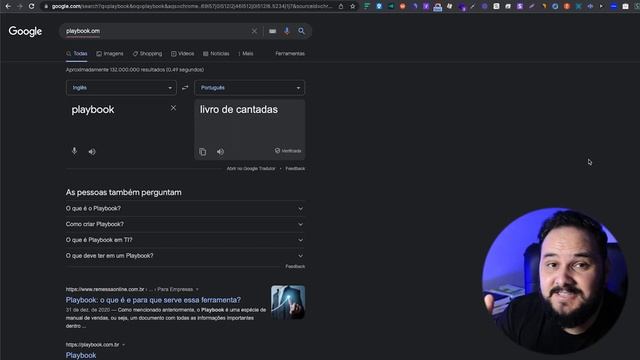
Task: Expand 'O que é o Playbook?' question
Action: click(x=185, y=209)
